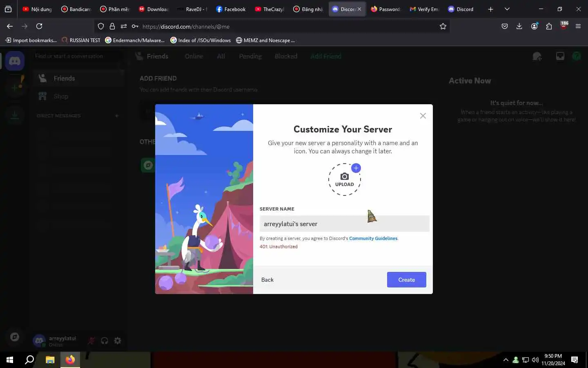Open the Windows Start menu
The height and width of the screenshot is (368, 588).
[x=10, y=360]
